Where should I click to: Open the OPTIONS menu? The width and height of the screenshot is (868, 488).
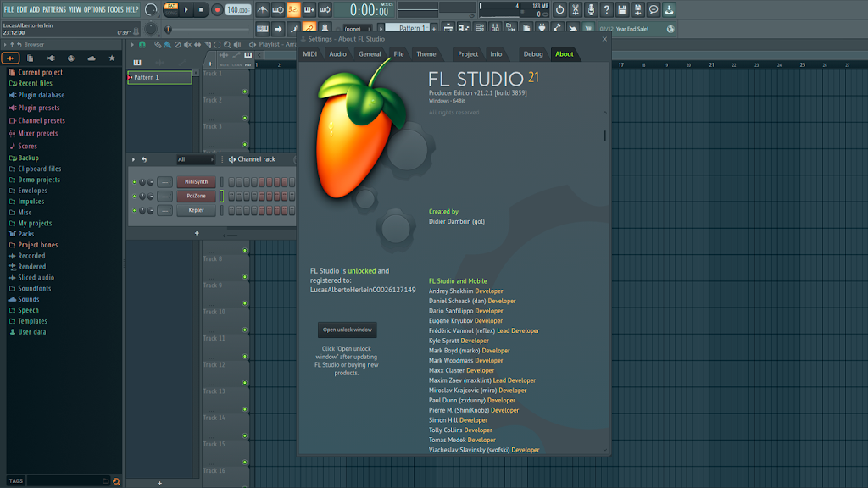click(94, 9)
